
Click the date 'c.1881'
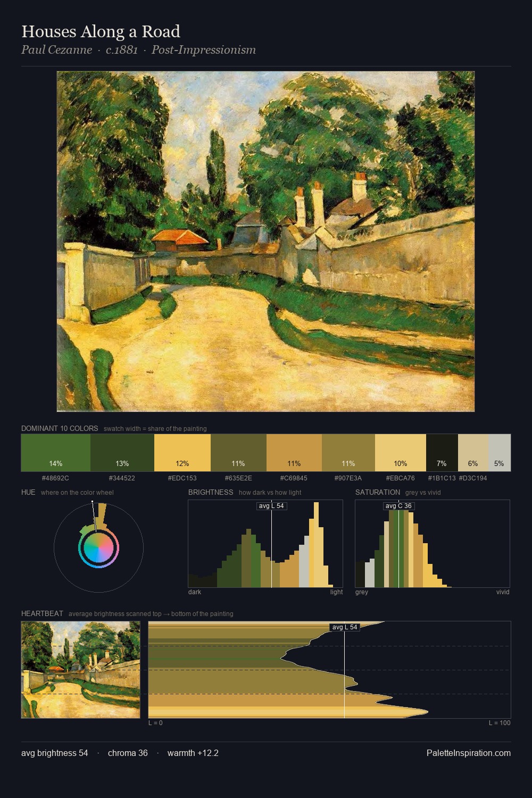(122, 50)
